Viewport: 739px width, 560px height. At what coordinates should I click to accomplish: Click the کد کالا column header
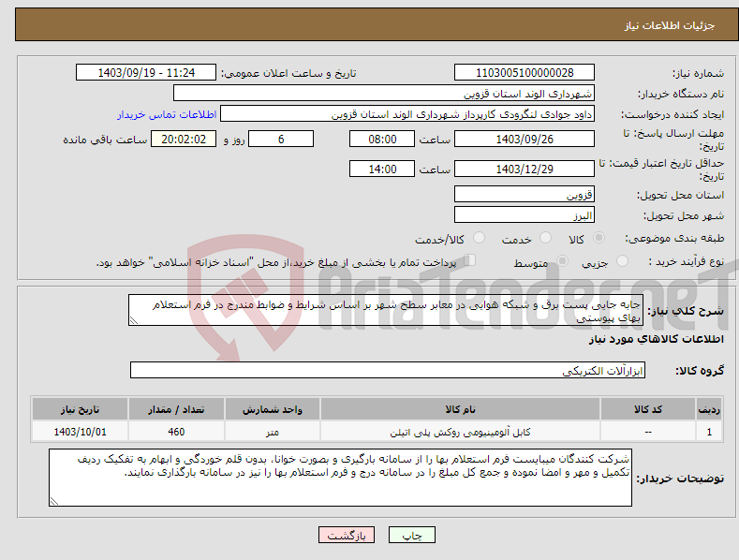click(648, 409)
